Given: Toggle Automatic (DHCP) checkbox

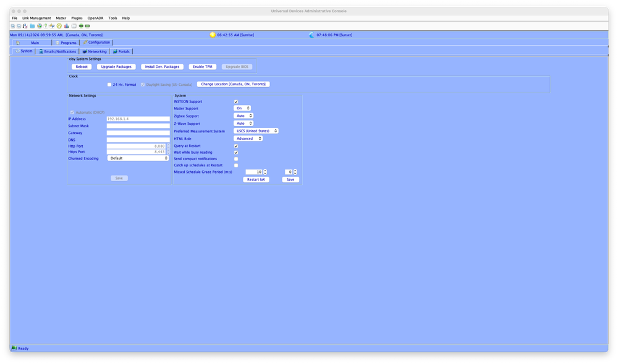Looking at the screenshot, I should click(x=72, y=112).
